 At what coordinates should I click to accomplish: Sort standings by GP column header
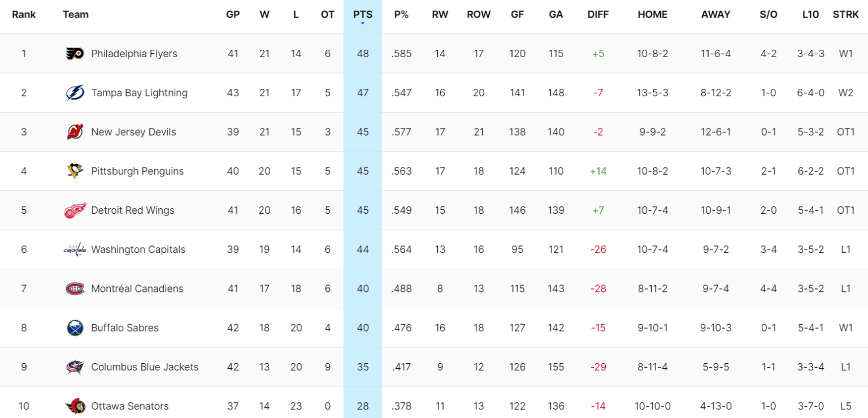point(233,15)
